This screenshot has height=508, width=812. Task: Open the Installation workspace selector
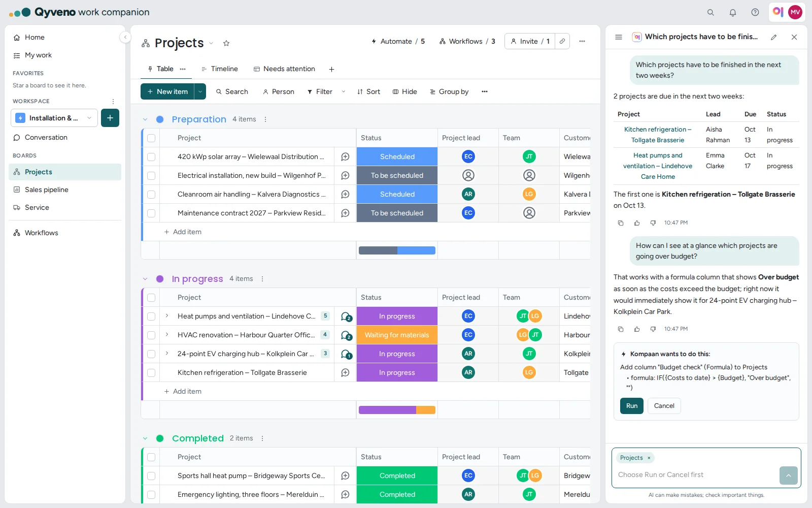tap(54, 118)
